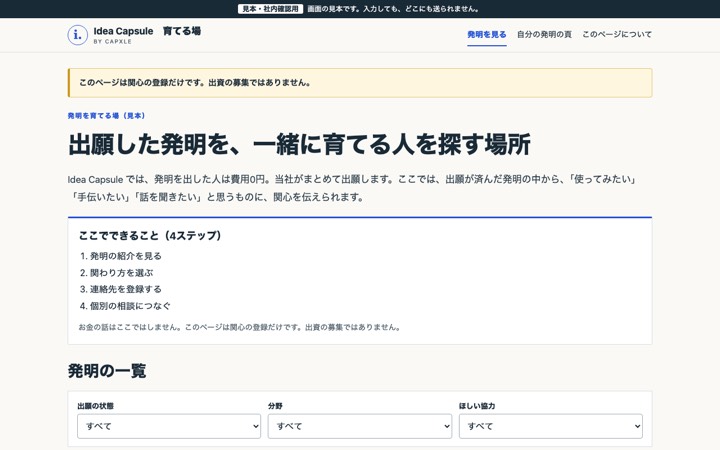Click the 発明の一覧 section heading

tap(107, 371)
